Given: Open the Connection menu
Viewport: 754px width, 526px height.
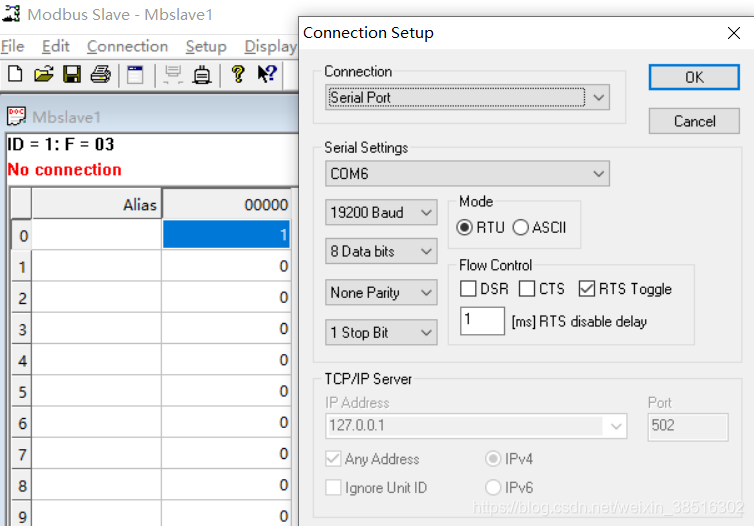Looking at the screenshot, I should click(x=127, y=46).
